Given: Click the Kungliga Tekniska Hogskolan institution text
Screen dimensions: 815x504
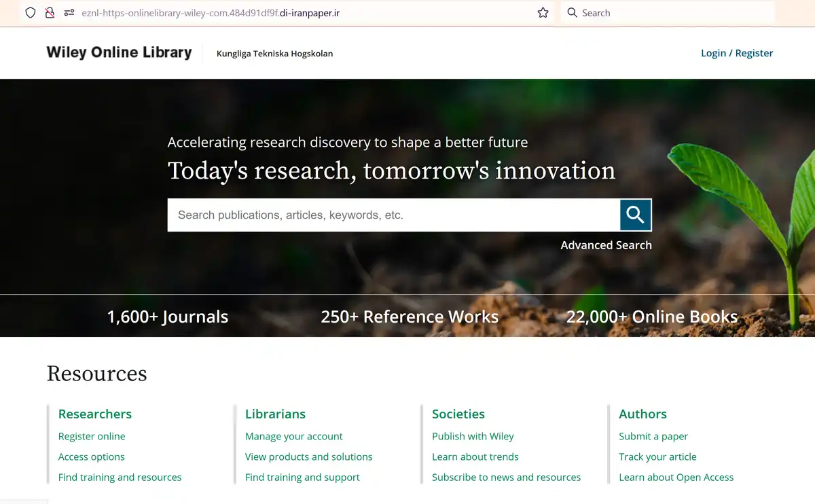Looking at the screenshot, I should (x=274, y=54).
